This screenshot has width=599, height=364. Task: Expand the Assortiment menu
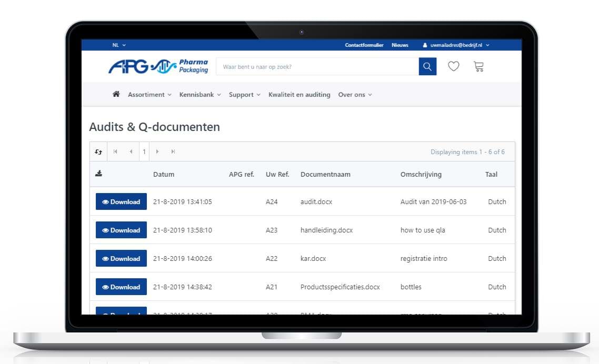(149, 95)
